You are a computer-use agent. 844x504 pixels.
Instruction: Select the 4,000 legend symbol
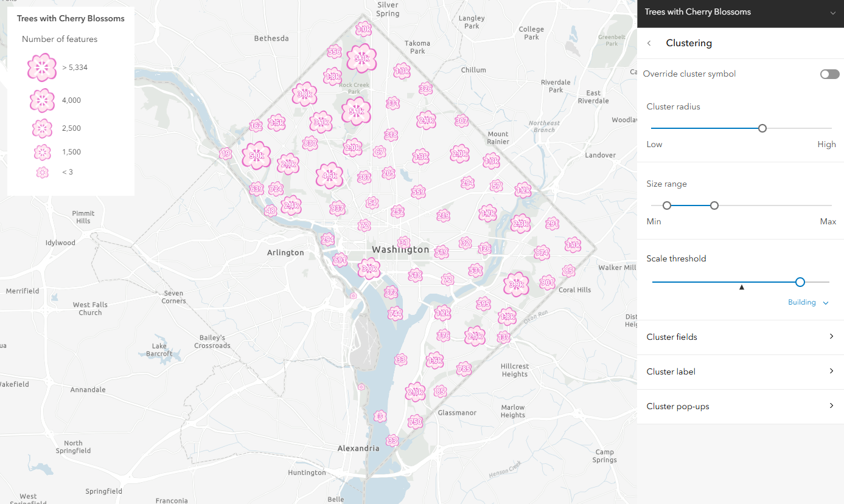(41, 100)
